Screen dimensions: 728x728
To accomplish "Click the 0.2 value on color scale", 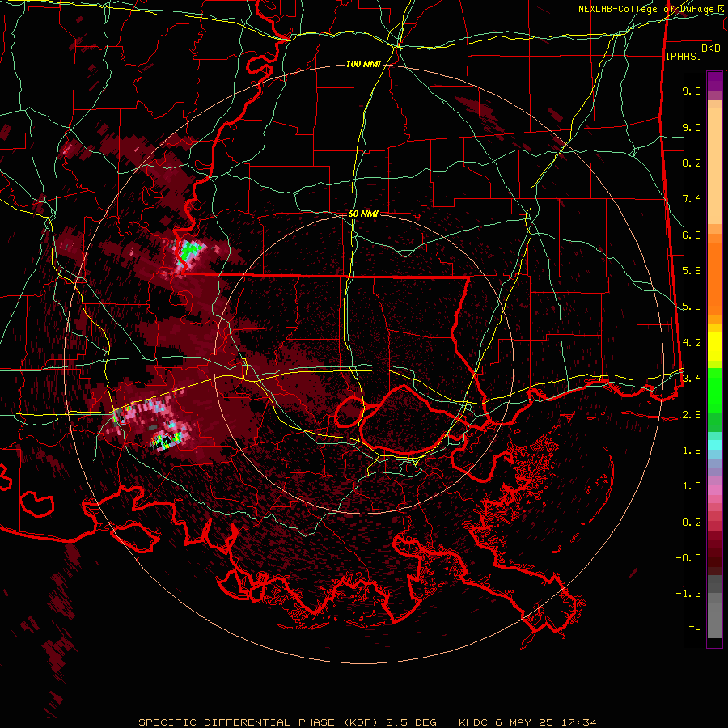I will click(692, 523).
